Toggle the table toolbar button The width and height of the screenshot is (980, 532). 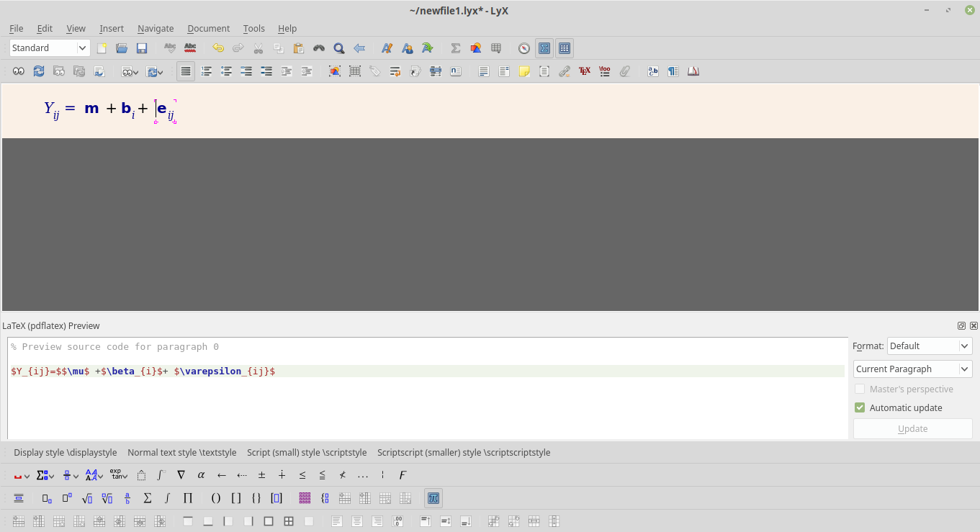click(x=565, y=48)
